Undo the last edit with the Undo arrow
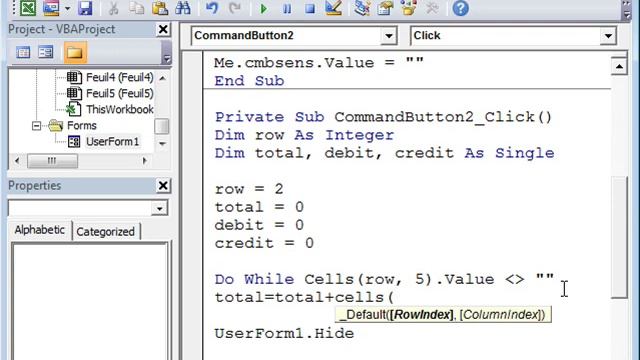 [211, 8]
